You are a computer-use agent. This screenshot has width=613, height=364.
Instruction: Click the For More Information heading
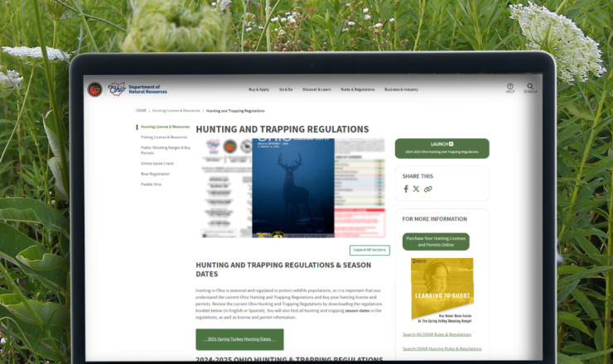tap(434, 219)
